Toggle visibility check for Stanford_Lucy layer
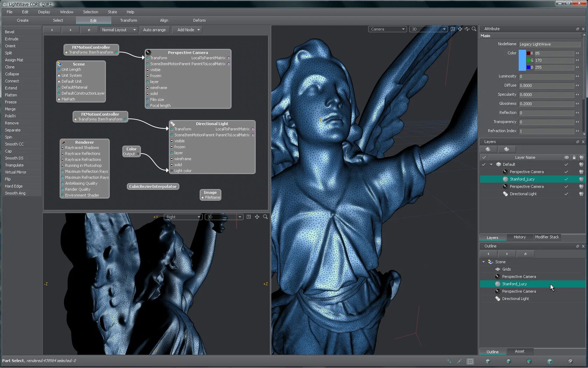The image size is (588, 368). coord(566,179)
